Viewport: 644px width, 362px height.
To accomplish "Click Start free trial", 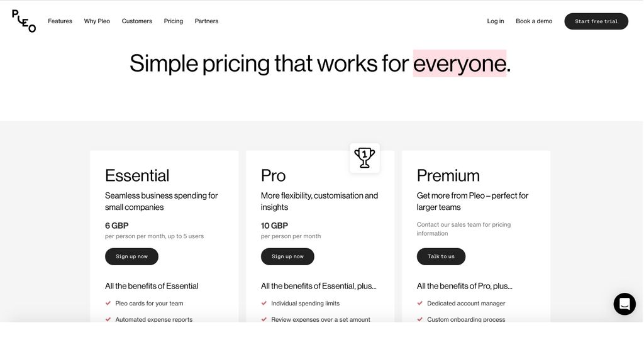I will 596,21.
